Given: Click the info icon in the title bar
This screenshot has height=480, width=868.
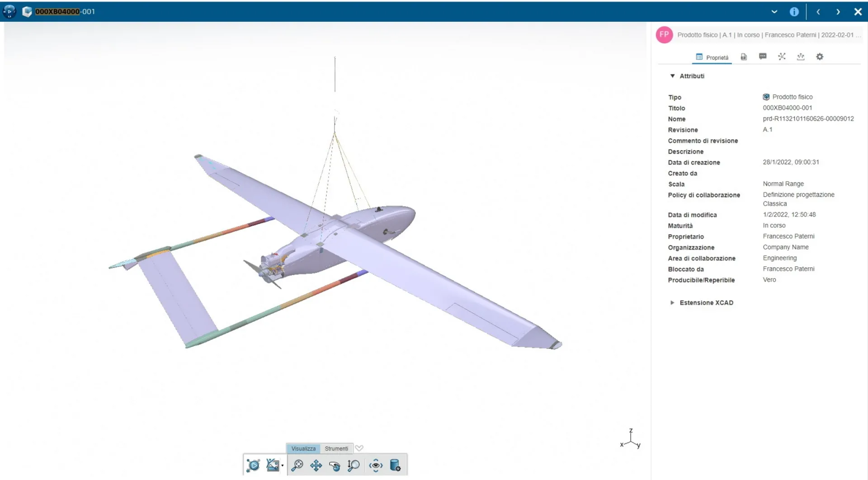Looking at the screenshot, I should coord(794,11).
